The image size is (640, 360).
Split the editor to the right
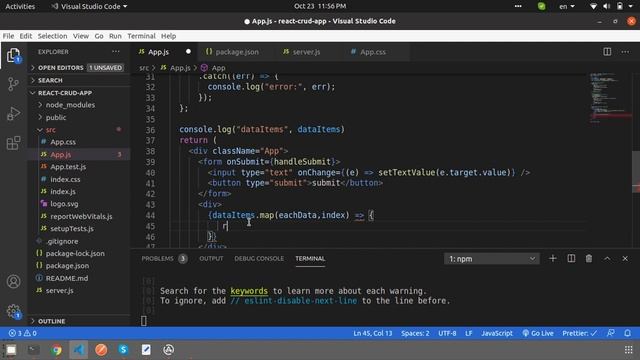coord(607,52)
